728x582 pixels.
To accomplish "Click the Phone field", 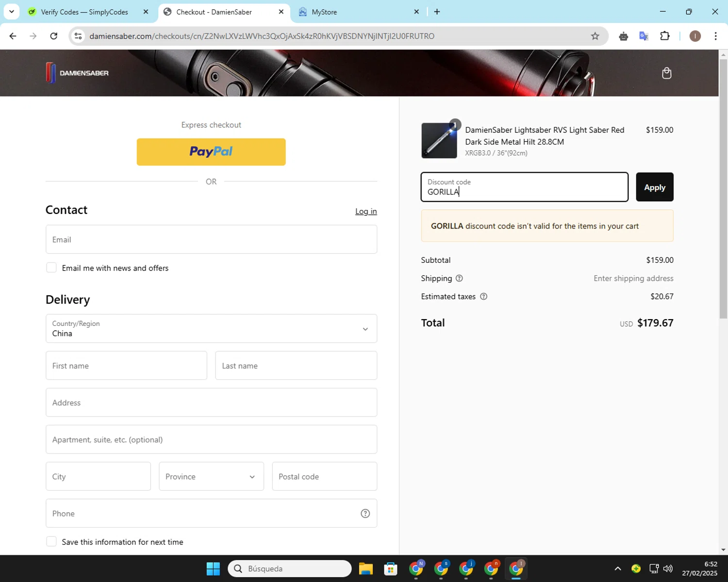I will [x=211, y=514].
